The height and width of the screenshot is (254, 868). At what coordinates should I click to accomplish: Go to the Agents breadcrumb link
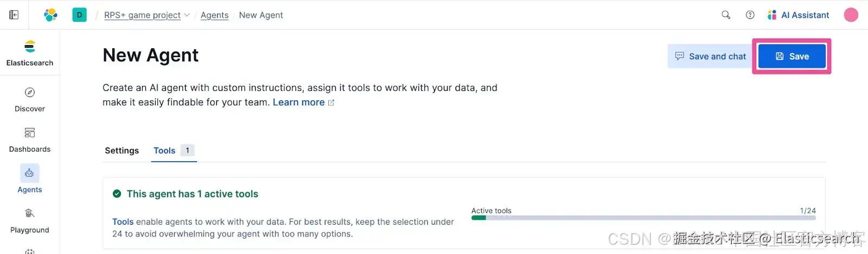pos(214,15)
